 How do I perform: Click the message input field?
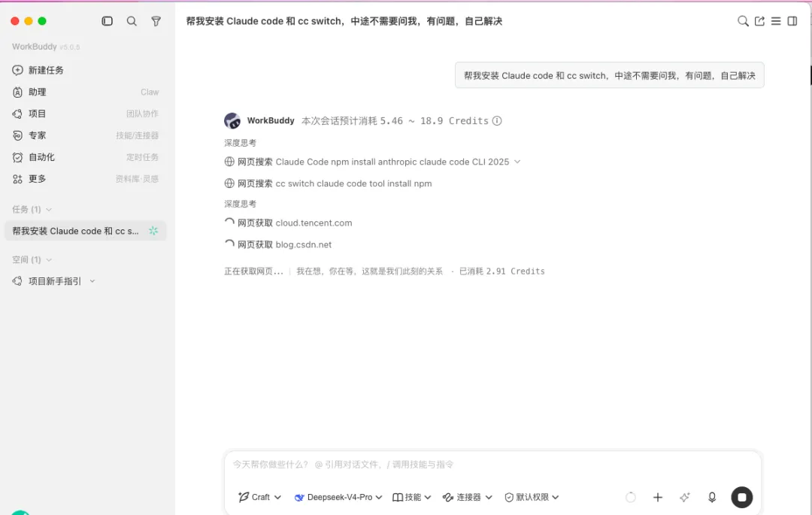492,465
